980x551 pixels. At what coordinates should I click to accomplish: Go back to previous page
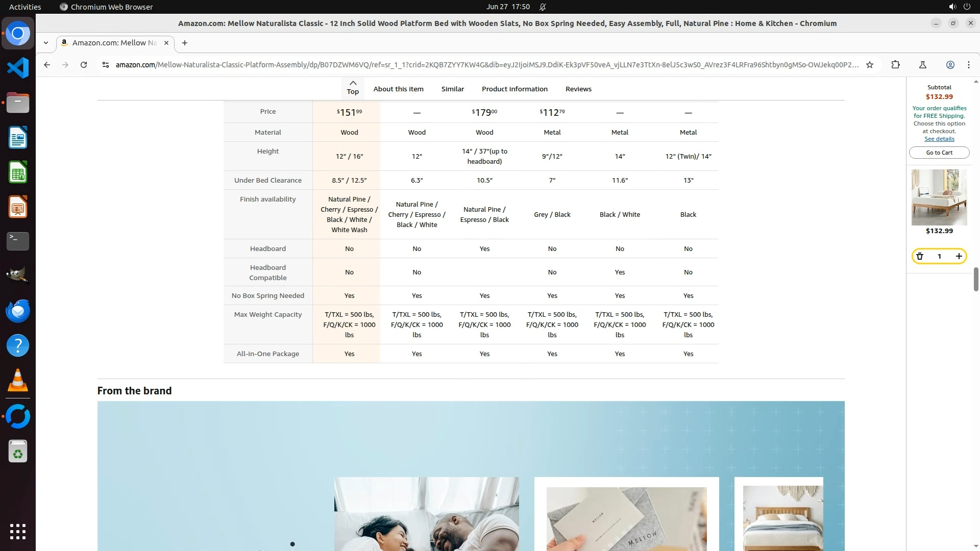pyautogui.click(x=47, y=65)
